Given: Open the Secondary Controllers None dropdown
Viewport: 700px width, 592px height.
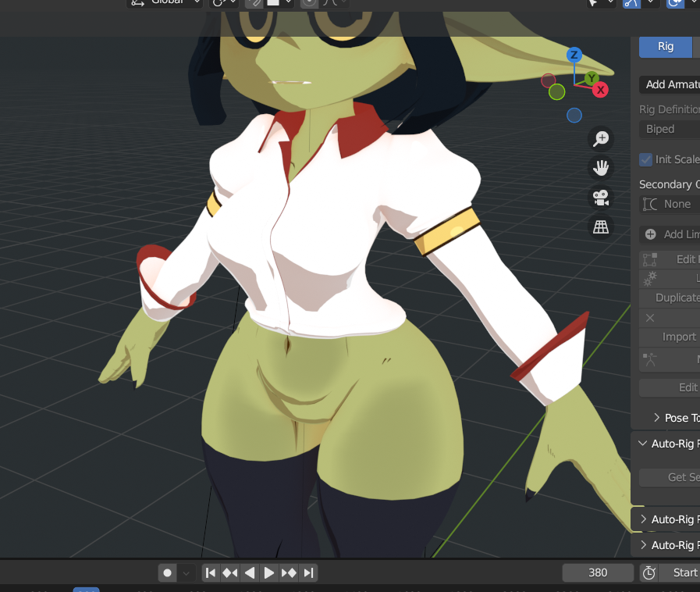Looking at the screenshot, I should click(x=670, y=204).
